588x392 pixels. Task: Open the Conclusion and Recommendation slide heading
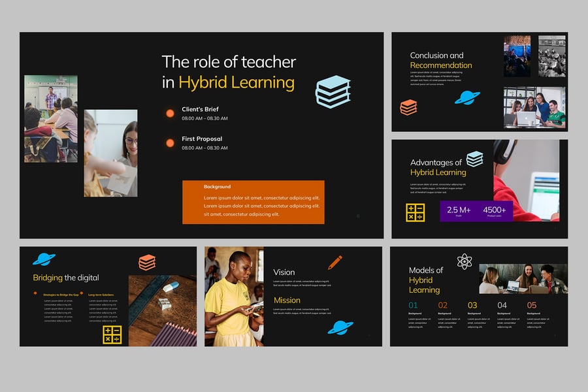(440, 60)
